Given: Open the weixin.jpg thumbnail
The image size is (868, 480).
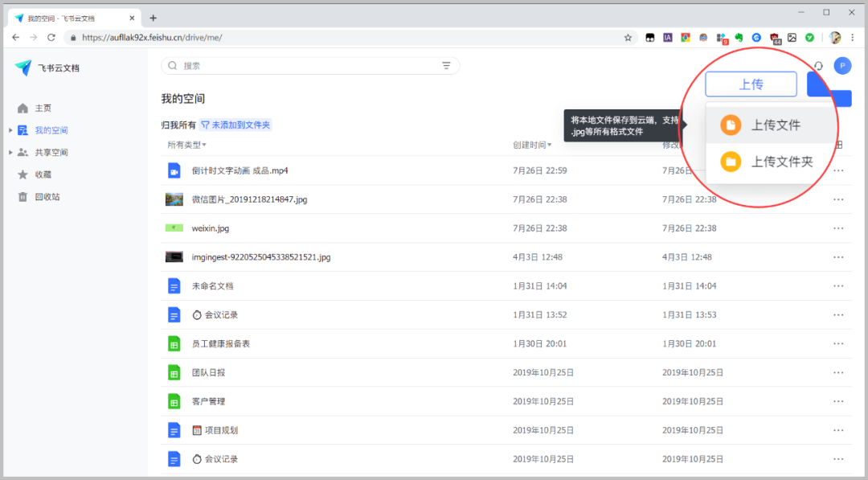Looking at the screenshot, I should pos(174,228).
